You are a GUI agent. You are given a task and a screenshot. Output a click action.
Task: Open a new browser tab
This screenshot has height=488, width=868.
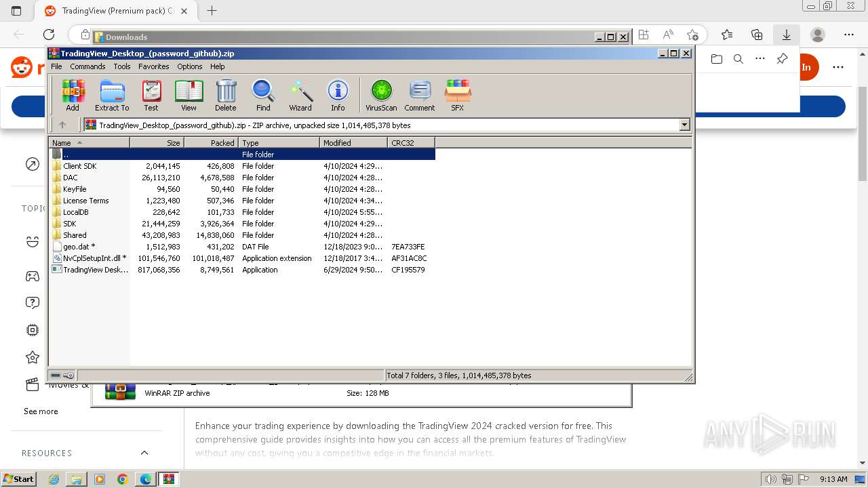pos(212,11)
